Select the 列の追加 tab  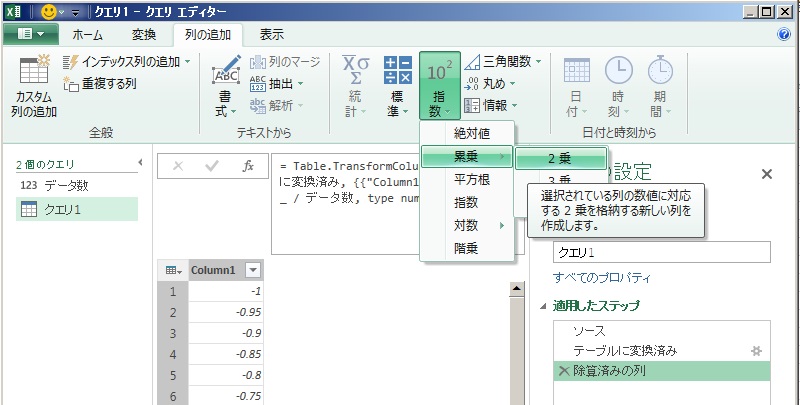click(x=208, y=35)
